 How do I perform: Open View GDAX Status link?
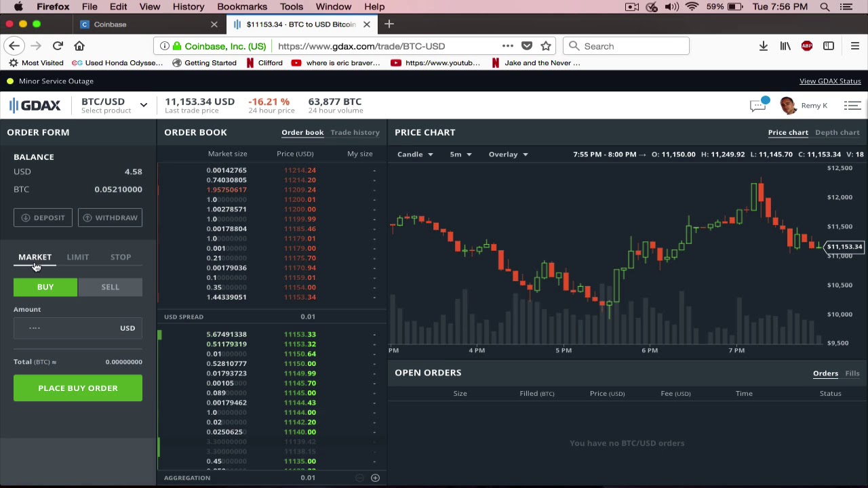[x=830, y=81]
